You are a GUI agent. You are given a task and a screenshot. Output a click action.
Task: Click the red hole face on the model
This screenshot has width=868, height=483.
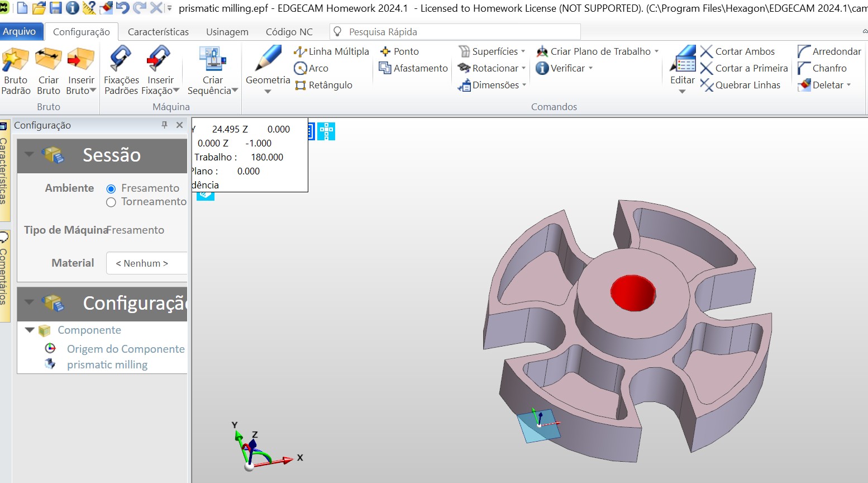[632, 292]
